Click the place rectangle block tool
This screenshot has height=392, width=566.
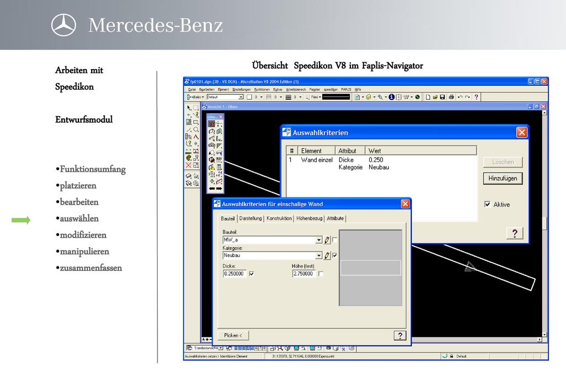pyautogui.click(x=195, y=122)
